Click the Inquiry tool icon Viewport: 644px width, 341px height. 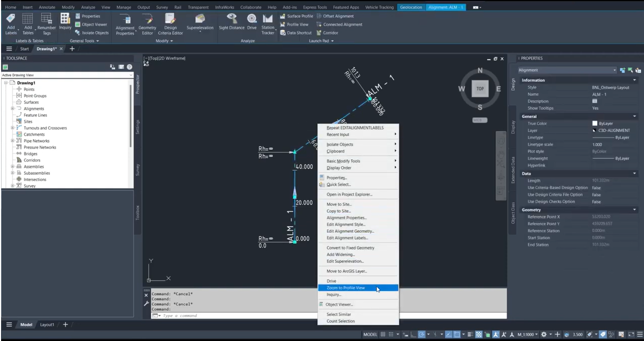click(x=65, y=19)
